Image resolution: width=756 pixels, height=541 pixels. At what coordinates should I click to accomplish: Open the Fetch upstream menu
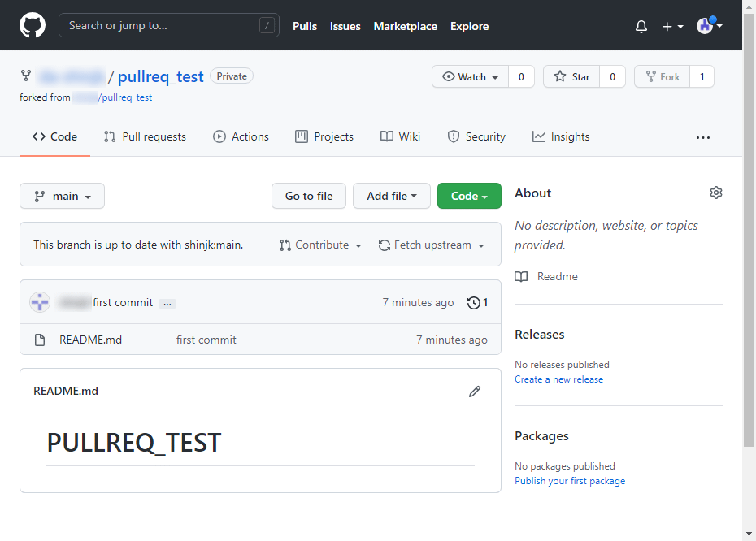432,245
